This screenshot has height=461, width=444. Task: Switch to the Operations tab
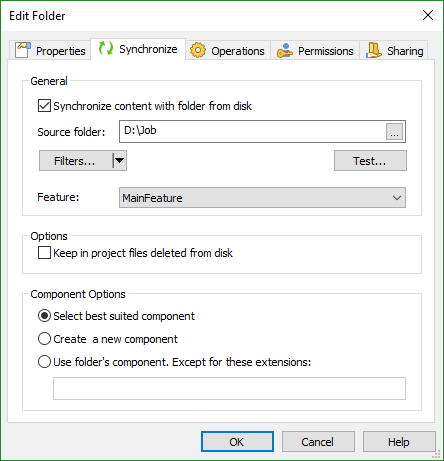228,51
